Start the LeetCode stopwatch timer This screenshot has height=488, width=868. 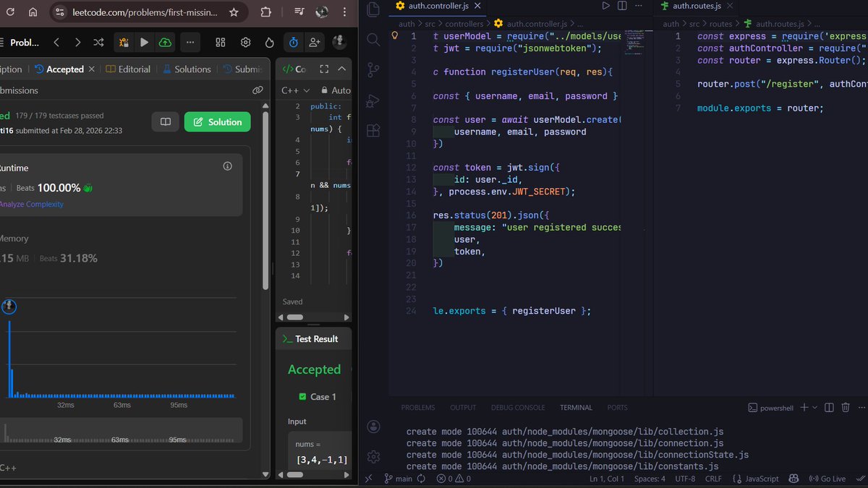click(293, 43)
